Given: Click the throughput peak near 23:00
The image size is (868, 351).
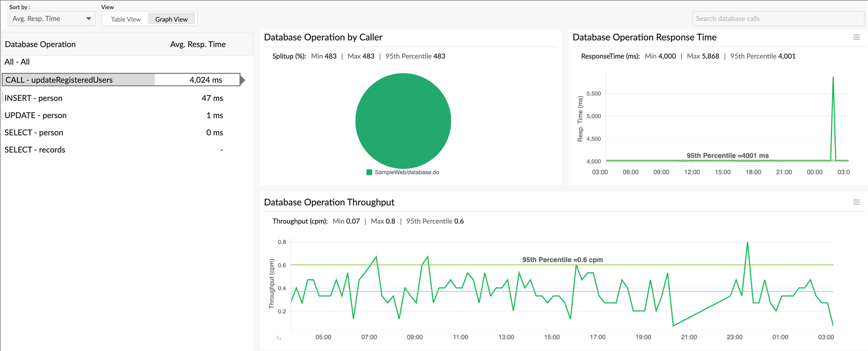Looking at the screenshot, I should pos(747,242).
